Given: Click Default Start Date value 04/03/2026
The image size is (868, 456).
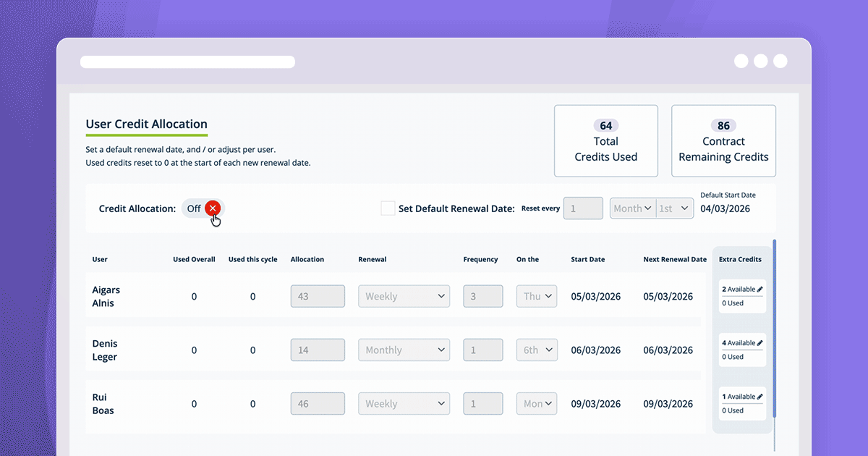Looking at the screenshot, I should (x=725, y=208).
